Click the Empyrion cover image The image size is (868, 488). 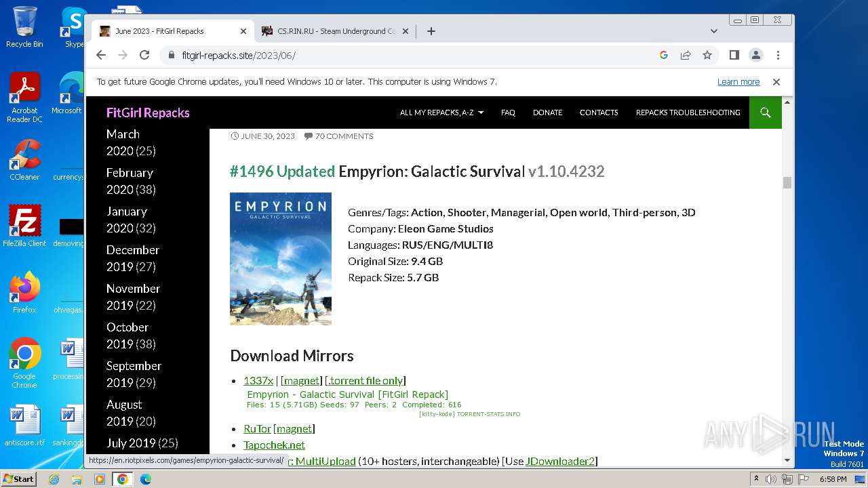coord(281,259)
